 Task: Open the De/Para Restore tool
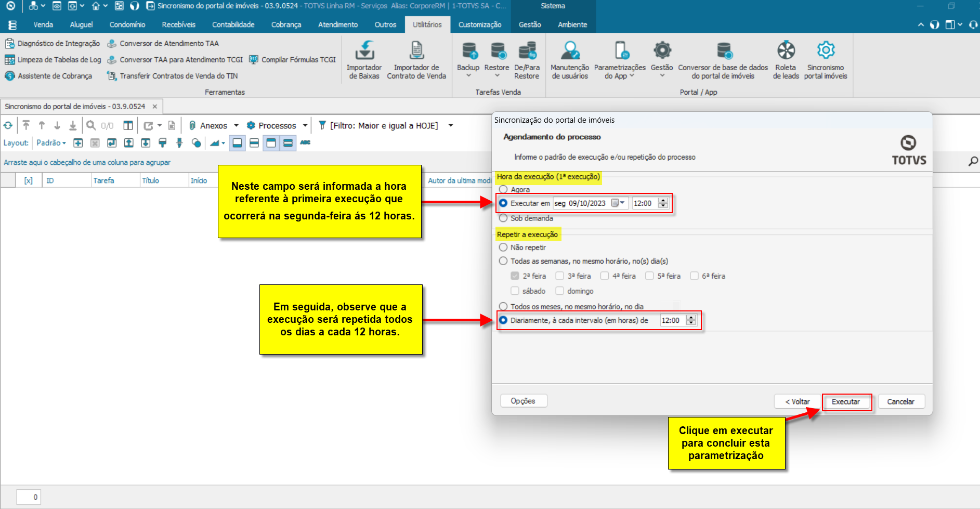coord(527,60)
